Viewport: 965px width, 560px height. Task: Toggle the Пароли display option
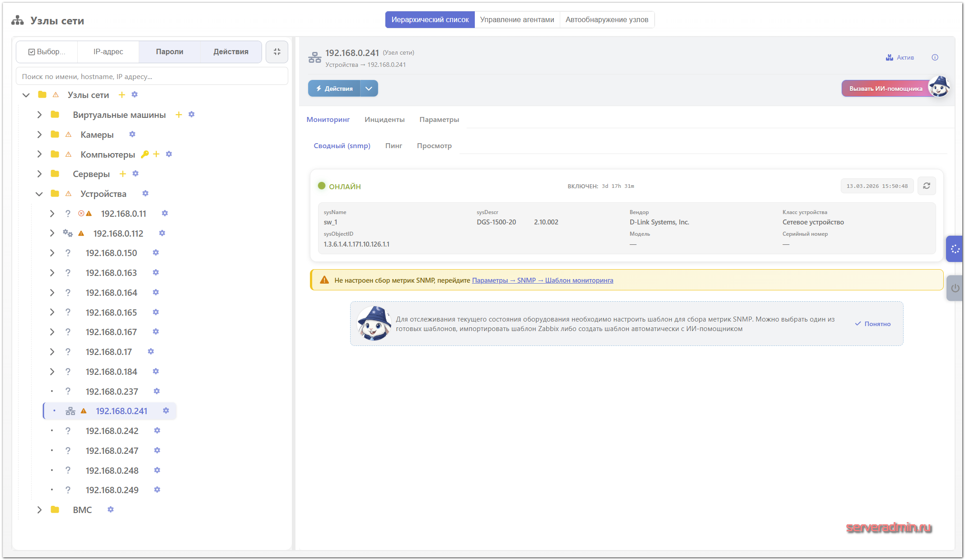point(169,52)
